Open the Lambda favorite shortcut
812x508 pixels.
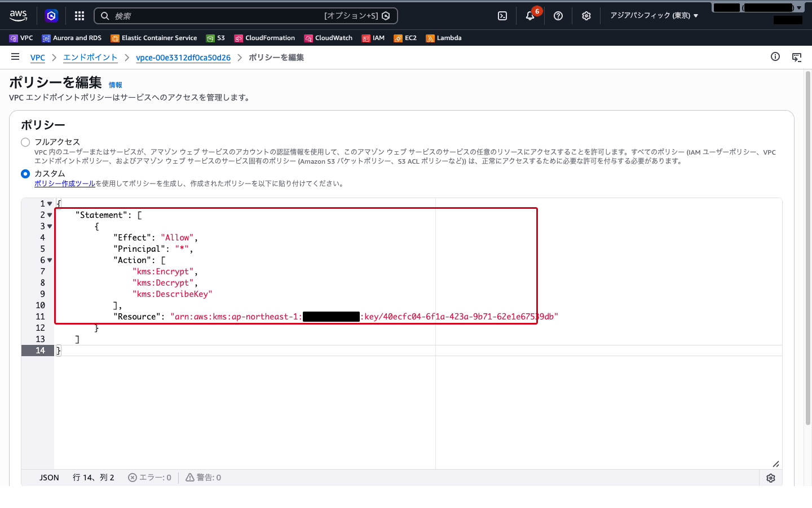[444, 38]
